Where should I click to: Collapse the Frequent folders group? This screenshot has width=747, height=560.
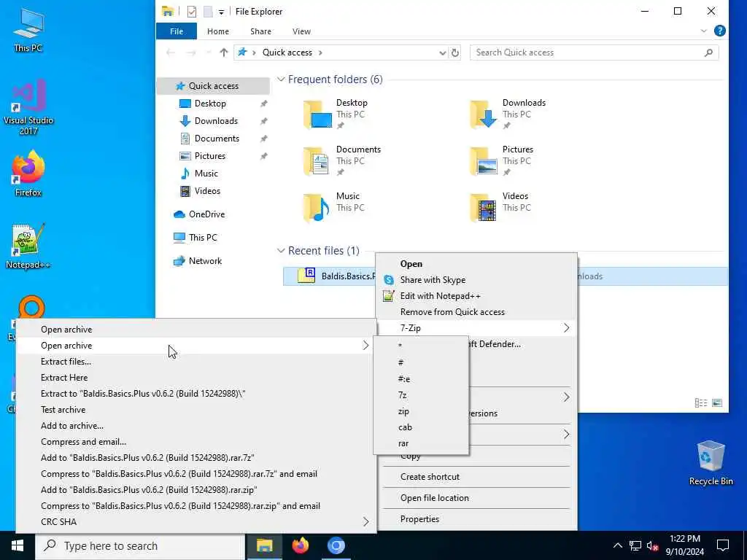[x=281, y=79]
